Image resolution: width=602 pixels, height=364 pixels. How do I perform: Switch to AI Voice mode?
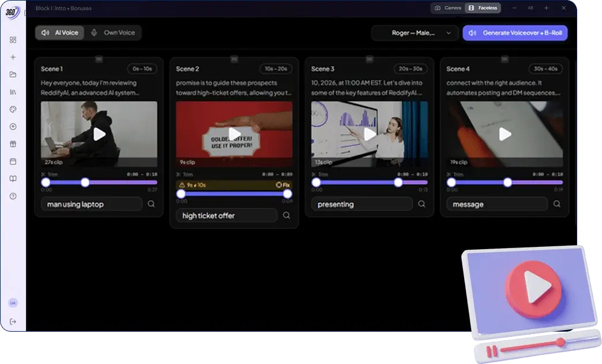tap(59, 33)
